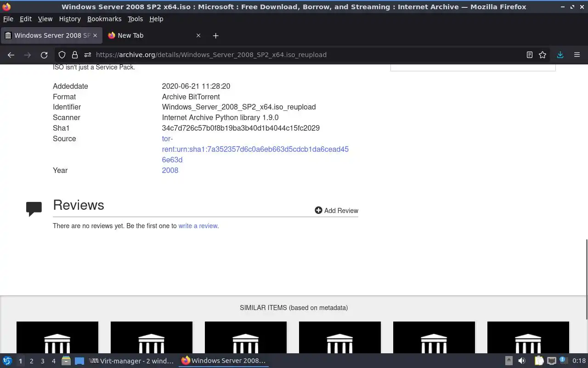Select Windows Server 2008 taskbar entry

(224, 361)
